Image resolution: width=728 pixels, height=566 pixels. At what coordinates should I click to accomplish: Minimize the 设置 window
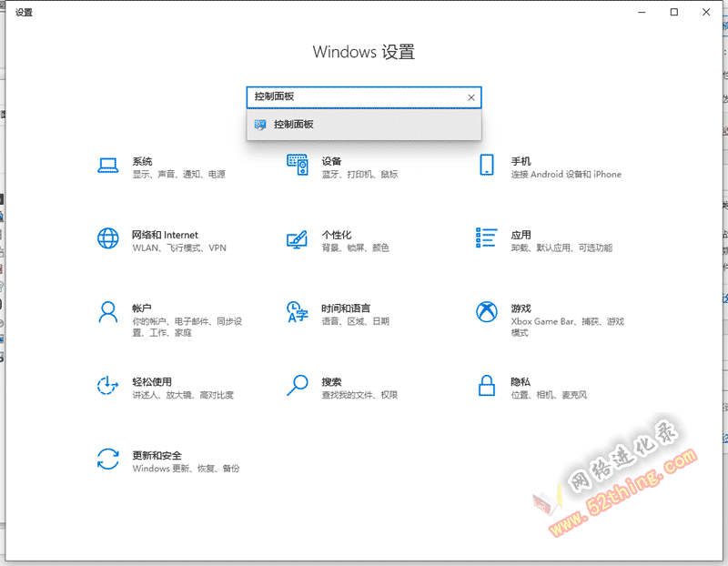tap(642, 12)
